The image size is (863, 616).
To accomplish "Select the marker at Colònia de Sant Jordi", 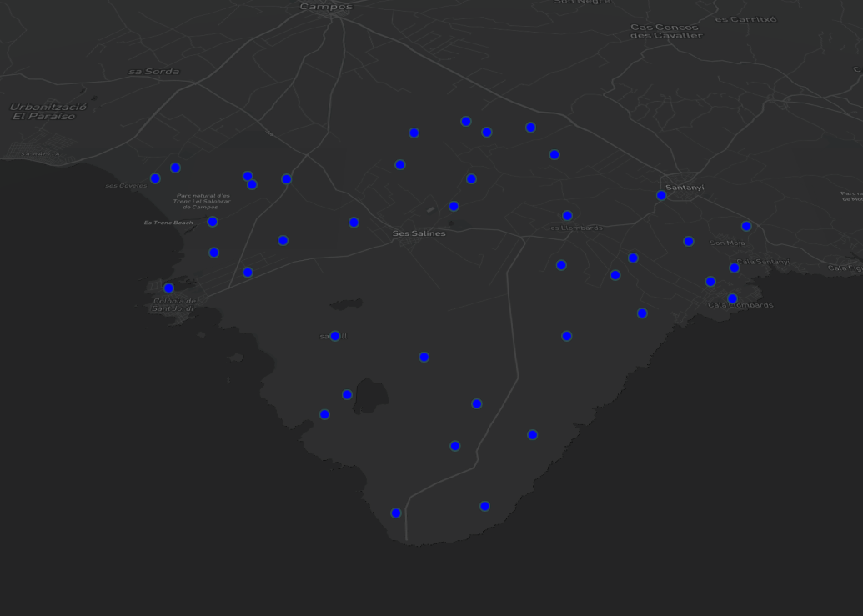I will (168, 288).
